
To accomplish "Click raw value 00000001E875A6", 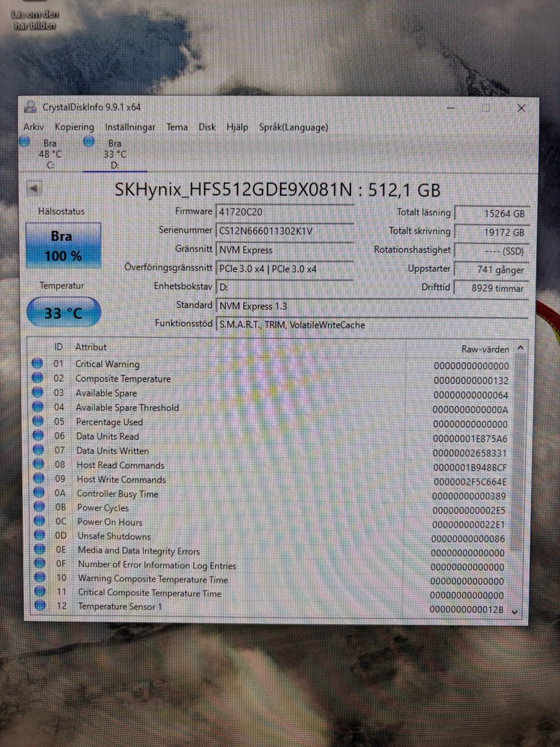I will pyautogui.click(x=470, y=439).
